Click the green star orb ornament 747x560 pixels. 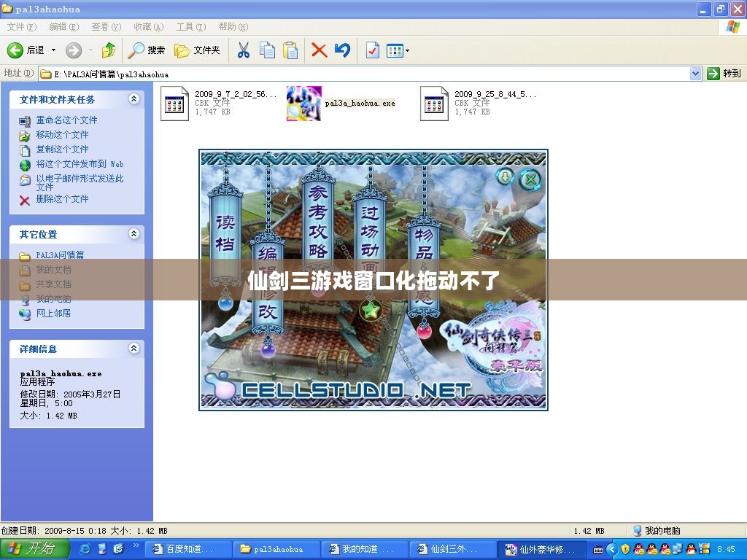[370, 311]
